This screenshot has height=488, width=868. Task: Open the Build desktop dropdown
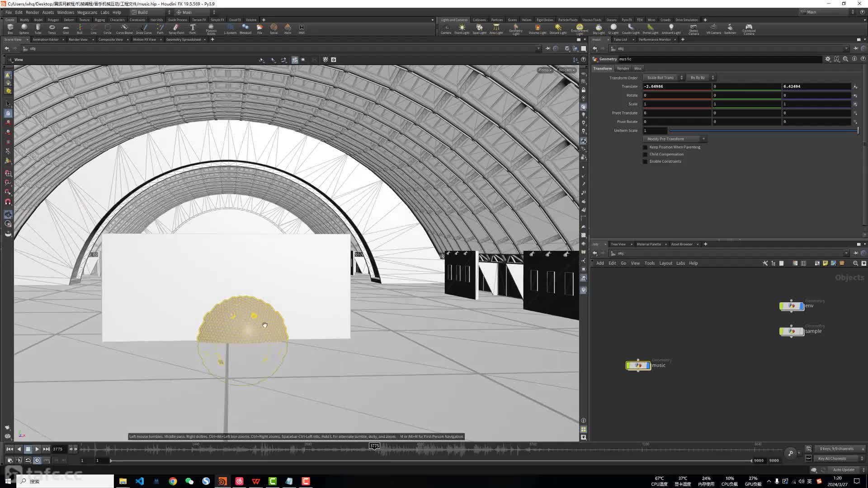(x=151, y=12)
